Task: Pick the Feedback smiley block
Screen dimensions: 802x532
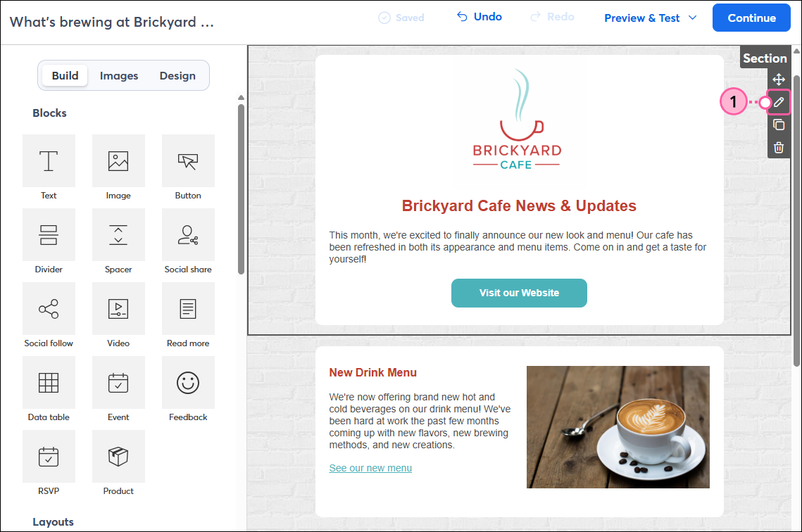Action: coord(188,383)
